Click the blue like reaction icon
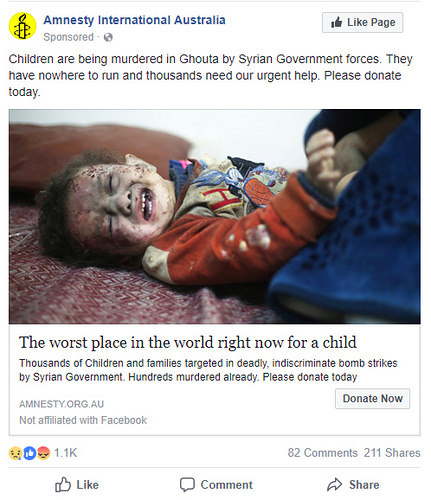Screen dimensions: 431x500 (x=29, y=453)
